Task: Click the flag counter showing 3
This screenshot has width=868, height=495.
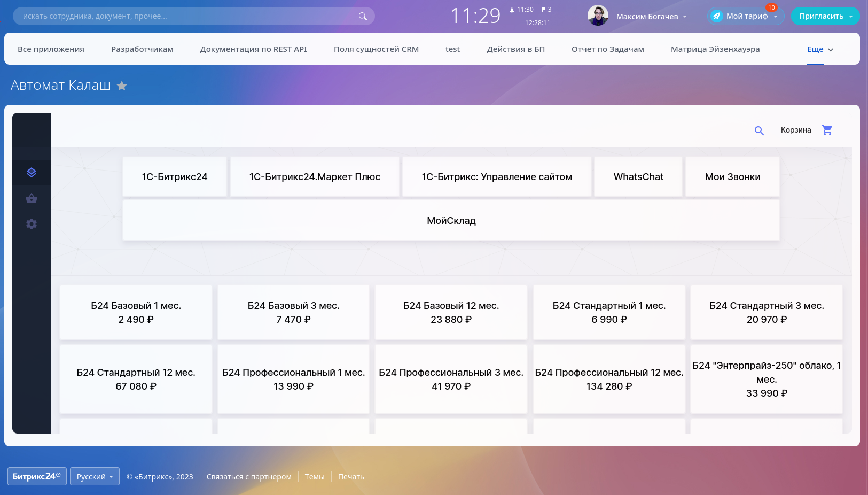Action: [x=546, y=10]
